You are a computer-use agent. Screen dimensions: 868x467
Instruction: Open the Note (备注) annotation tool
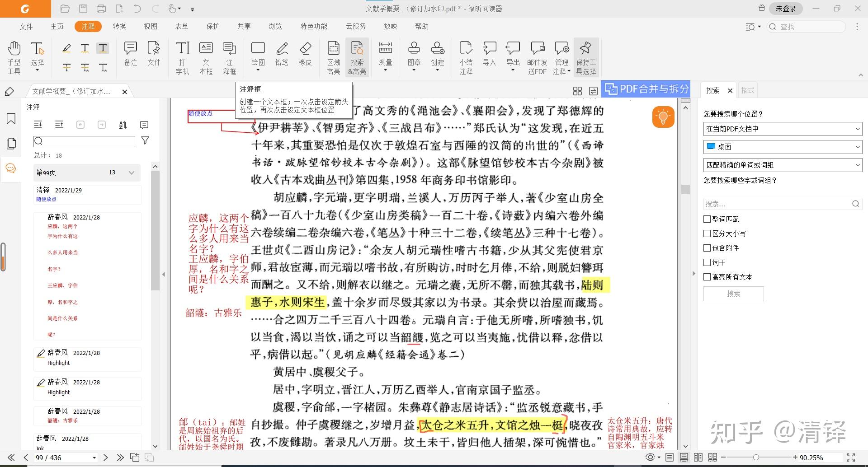[x=131, y=53]
